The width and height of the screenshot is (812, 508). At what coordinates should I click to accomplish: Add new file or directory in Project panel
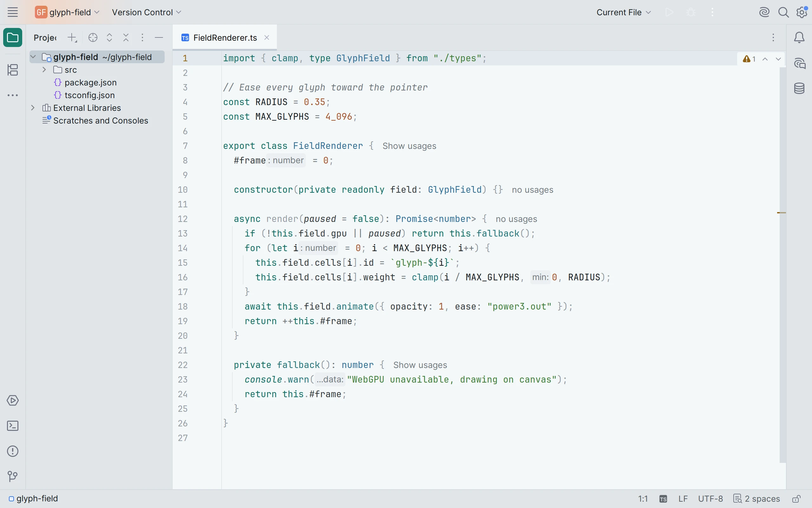click(x=72, y=38)
